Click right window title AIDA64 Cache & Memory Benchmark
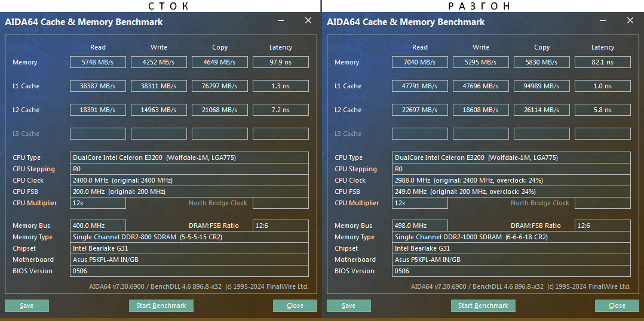The width and height of the screenshot is (644, 321). (406, 22)
